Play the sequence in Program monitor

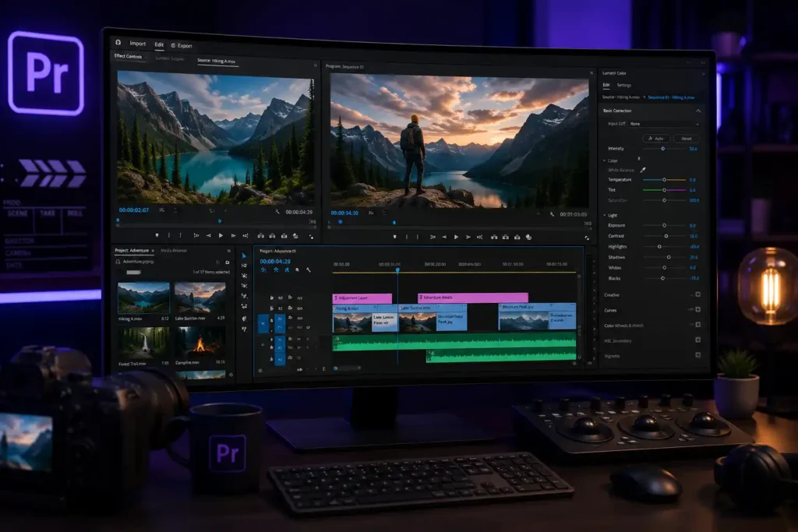pyautogui.click(x=456, y=237)
